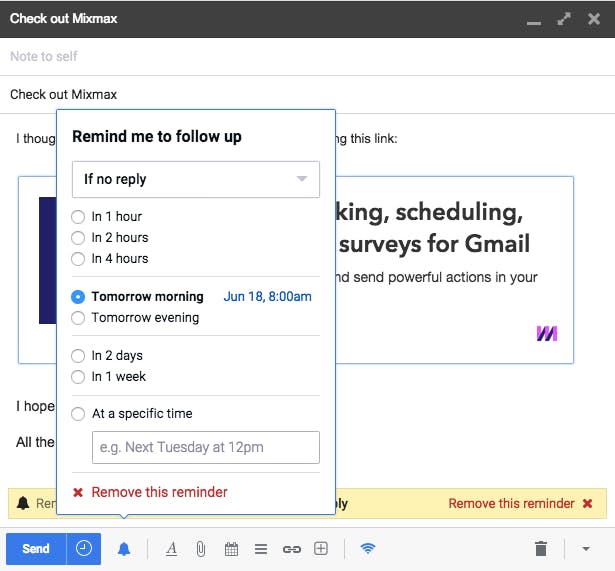Open text formatting options icon
The height and width of the screenshot is (571, 615).
point(171,549)
